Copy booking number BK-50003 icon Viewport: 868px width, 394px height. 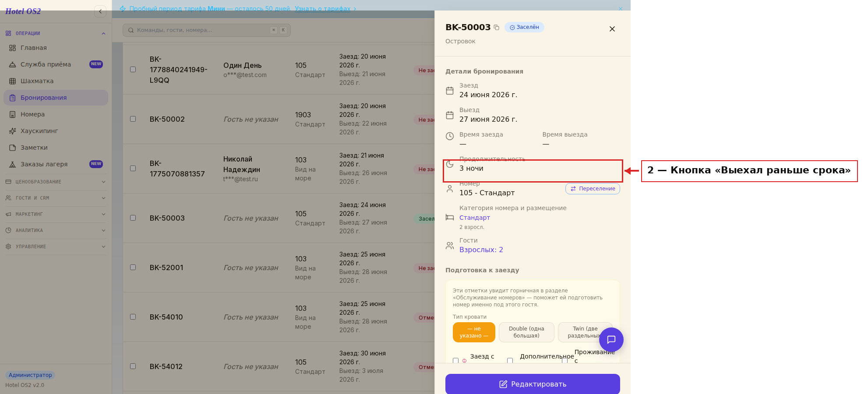[x=496, y=27]
